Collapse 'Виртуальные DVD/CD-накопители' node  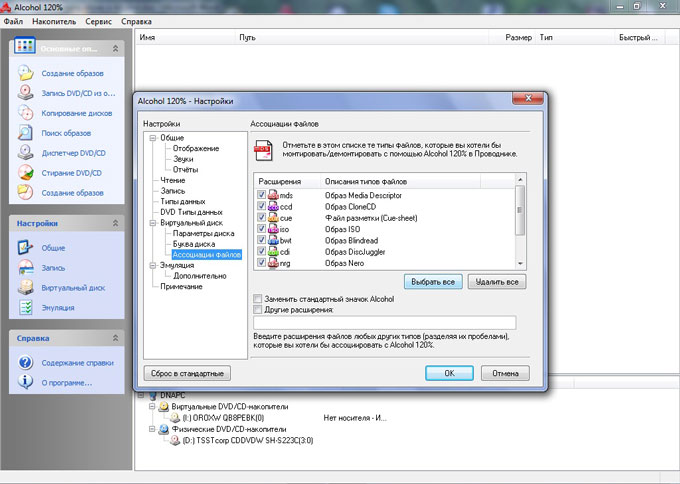[x=152, y=406]
